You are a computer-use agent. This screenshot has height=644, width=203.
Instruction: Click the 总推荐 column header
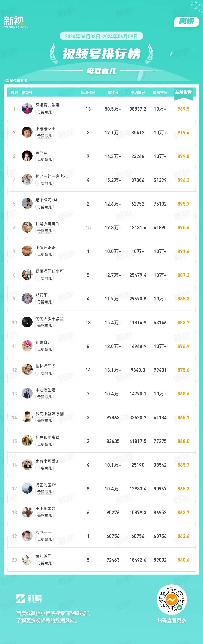pyautogui.click(x=113, y=93)
